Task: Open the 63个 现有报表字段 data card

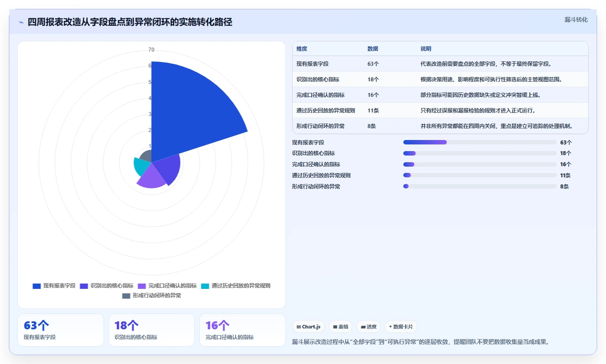Action: pyautogui.click(x=60, y=330)
